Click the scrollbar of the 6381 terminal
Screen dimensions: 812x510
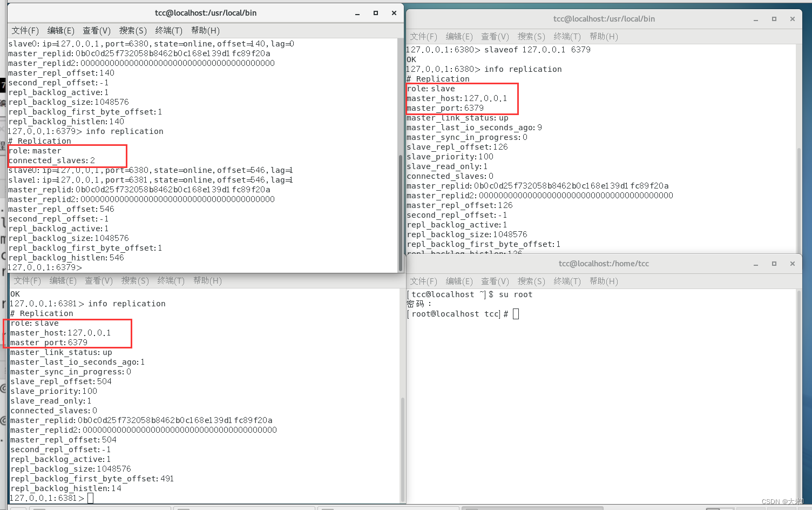point(402,450)
